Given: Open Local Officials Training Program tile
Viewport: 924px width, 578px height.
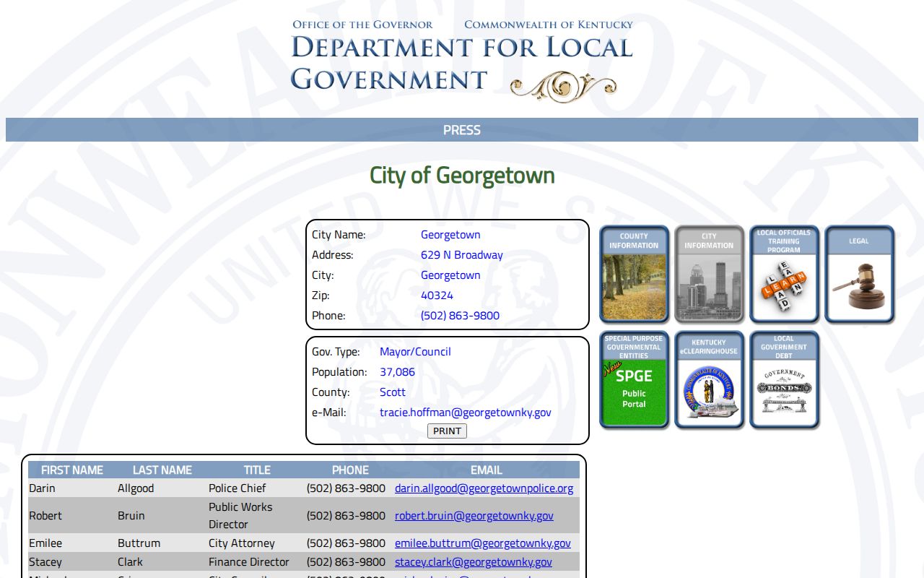Looking at the screenshot, I should [784, 274].
